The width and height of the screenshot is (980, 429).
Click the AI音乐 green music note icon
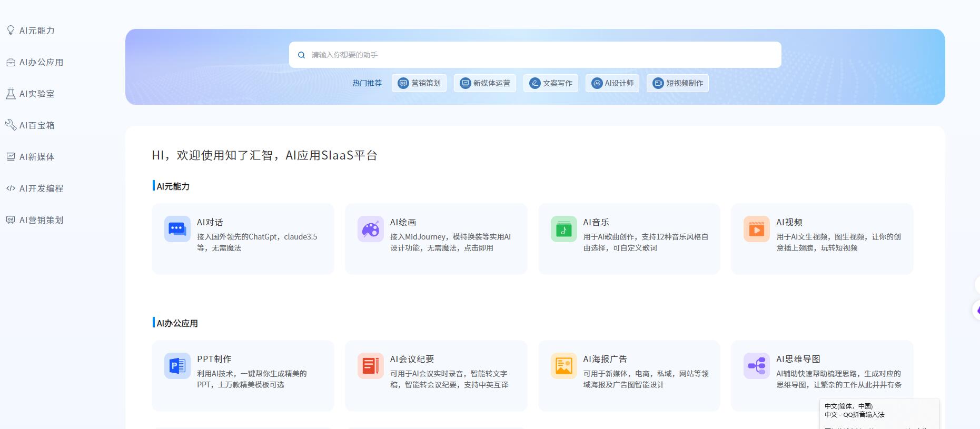click(563, 229)
